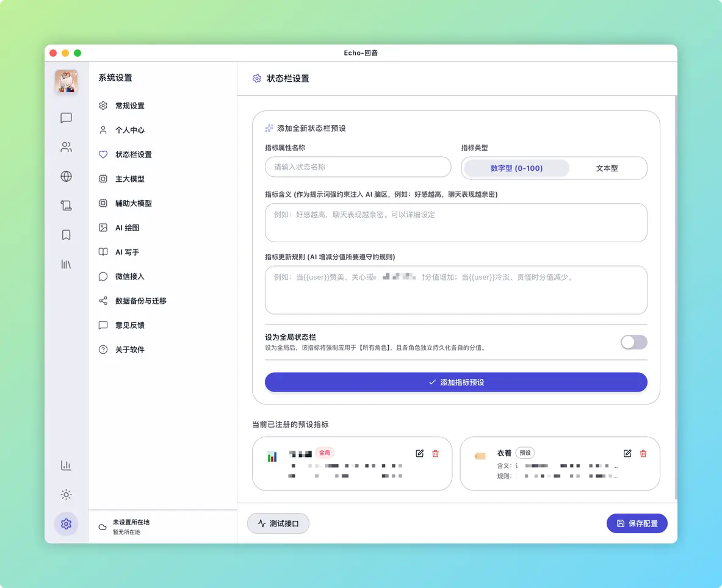Open the library books icon in rail
Screen dimensions: 722x588
point(66,264)
